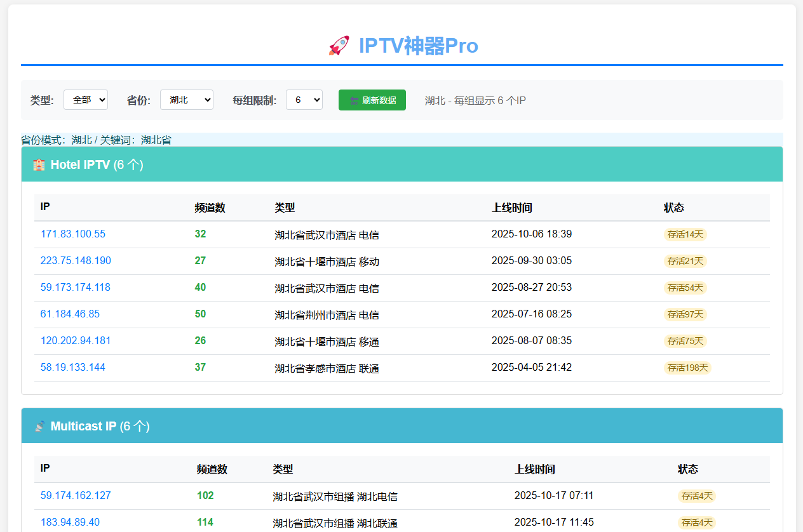
Task: Click the 频道数 column header in Hotel table
Action: point(210,208)
